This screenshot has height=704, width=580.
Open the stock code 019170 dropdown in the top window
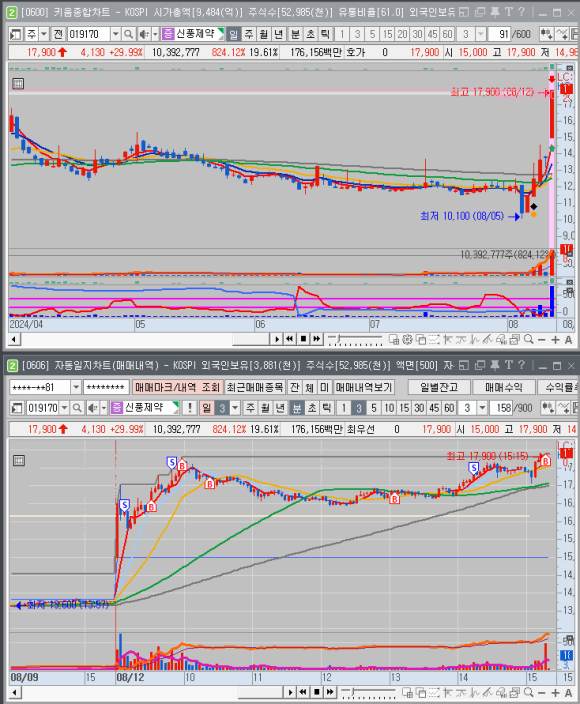115,34
